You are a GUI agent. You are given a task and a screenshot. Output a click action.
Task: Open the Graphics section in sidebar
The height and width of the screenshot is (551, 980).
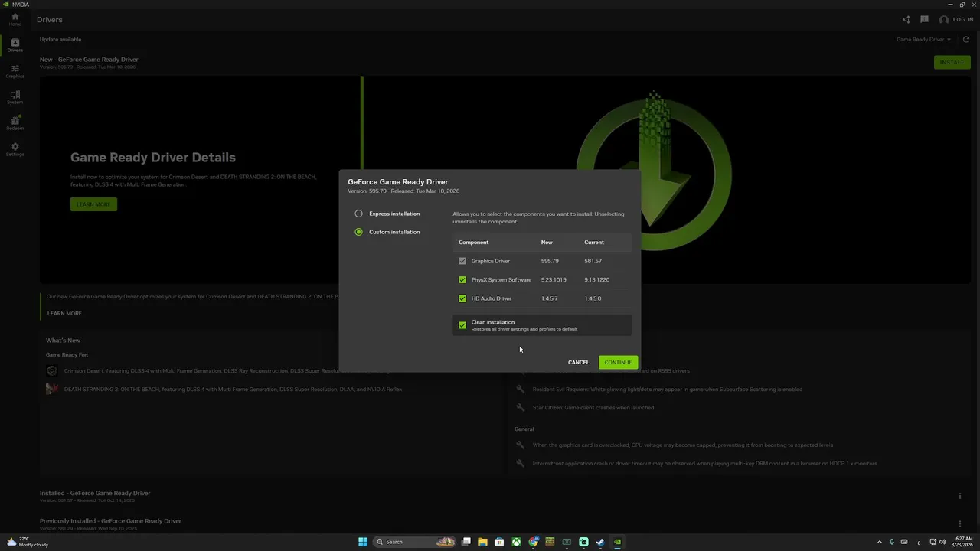point(15,71)
